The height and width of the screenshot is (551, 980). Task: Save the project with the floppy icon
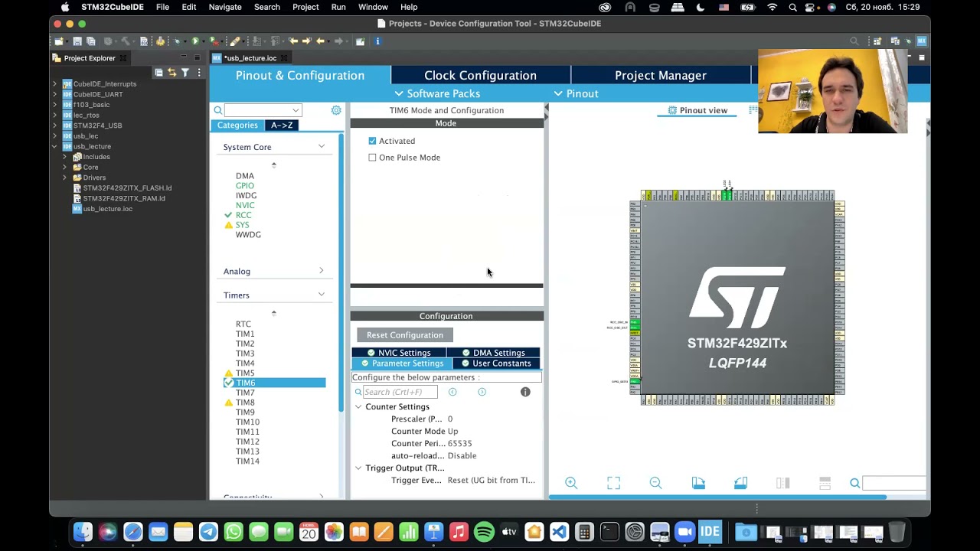pos(78,41)
